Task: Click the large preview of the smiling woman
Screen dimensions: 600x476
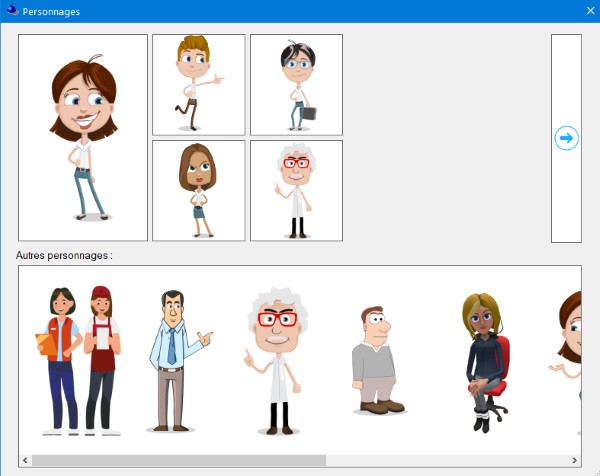Action: [83, 138]
